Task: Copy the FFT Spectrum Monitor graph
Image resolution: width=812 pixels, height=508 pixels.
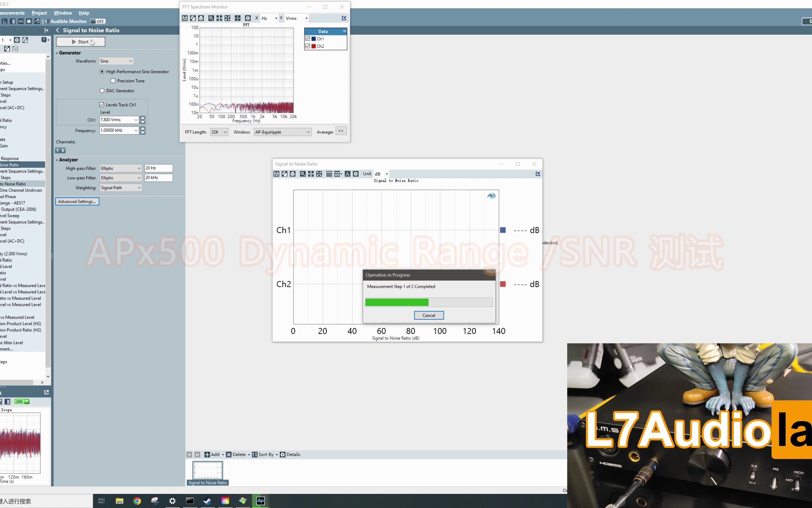Action: 193,18
